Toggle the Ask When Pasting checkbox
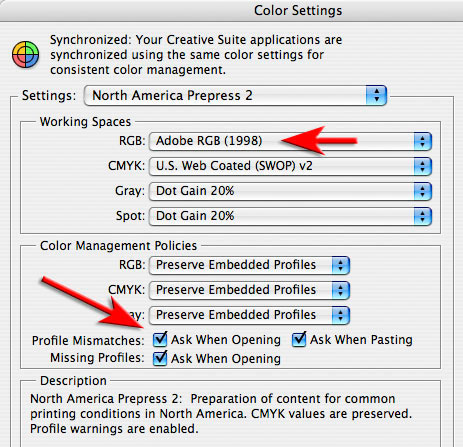The image size is (463, 447). pyautogui.click(x=299, y=340)
